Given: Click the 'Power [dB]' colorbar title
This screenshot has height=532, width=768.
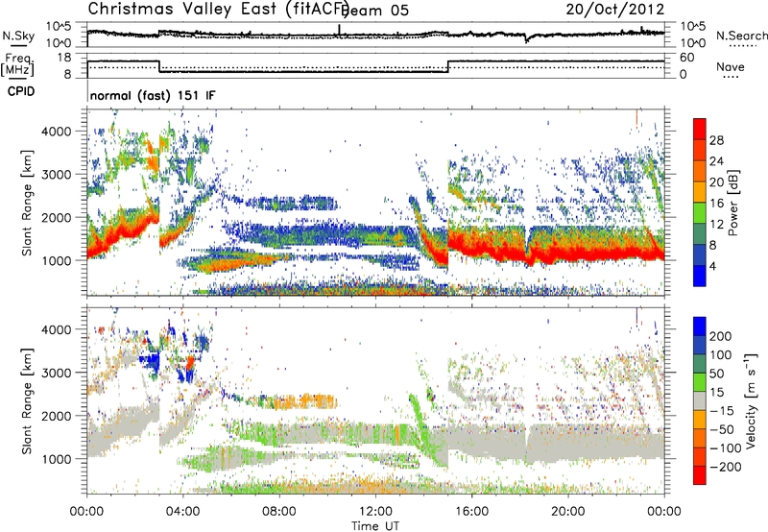Looking at the screenshot, I should pos(733,203).
